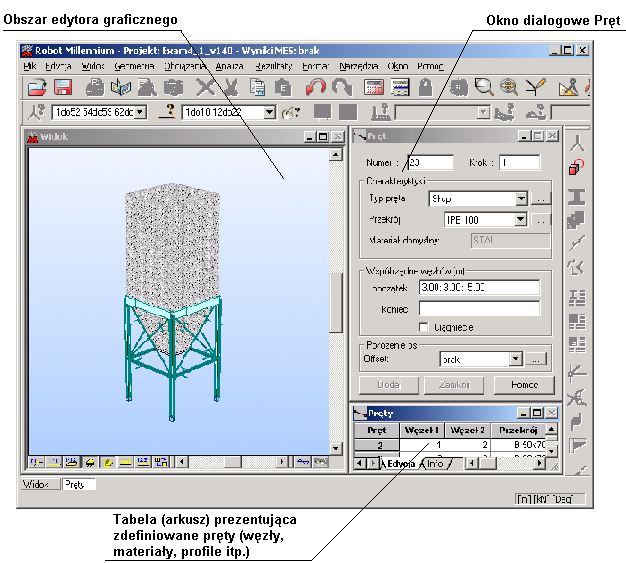Click the Początek coordinates field
Screen dimensions: 626x563
[x=479, y=287]
